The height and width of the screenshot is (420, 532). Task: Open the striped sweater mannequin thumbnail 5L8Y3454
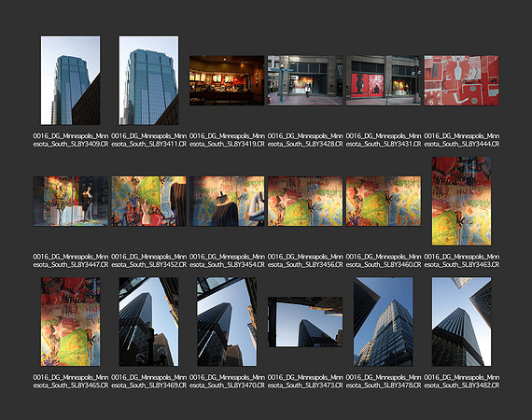[x=227, y=202]
